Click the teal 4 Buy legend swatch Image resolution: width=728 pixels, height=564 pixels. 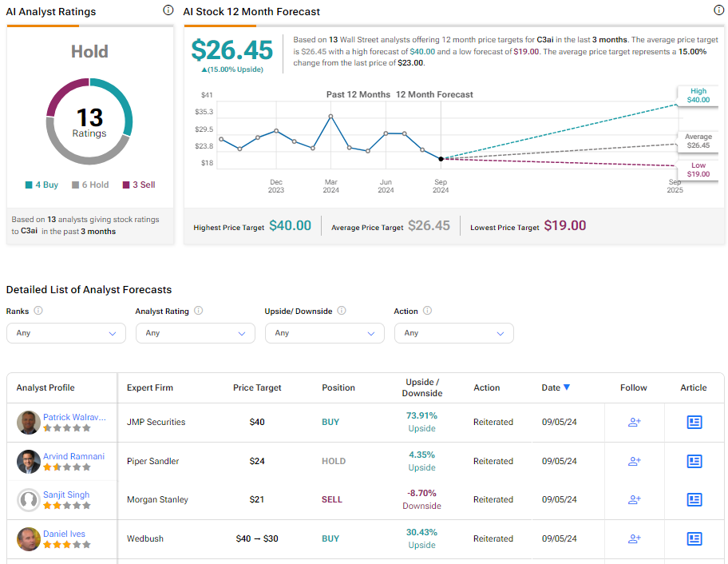(29, 185)
